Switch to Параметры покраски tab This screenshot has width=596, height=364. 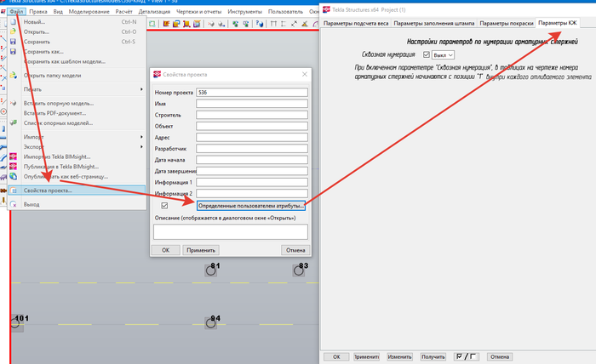tap(507, 23)
